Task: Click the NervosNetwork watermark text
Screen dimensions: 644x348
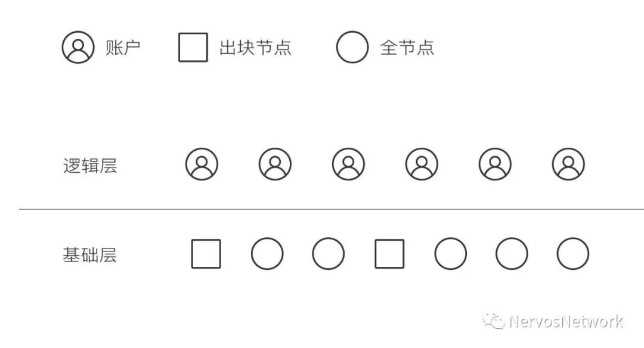Action: (566, 321)
